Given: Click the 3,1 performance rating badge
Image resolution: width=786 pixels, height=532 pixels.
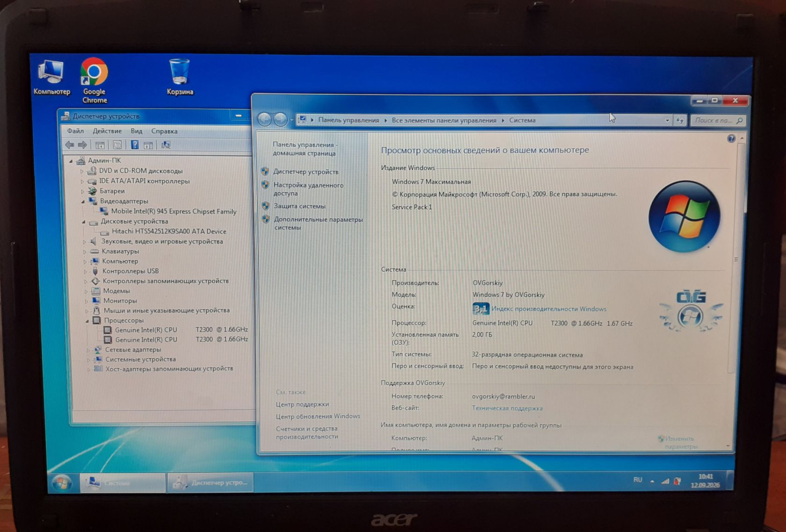Looking at the screenshot, I should tap(480, 309).
